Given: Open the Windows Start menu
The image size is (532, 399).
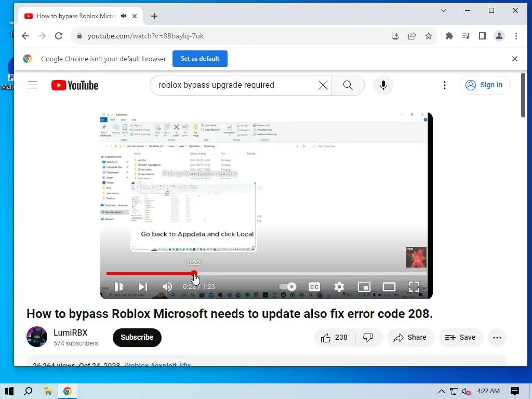Looking at the screenshot, I should click(x=9, y=391).
